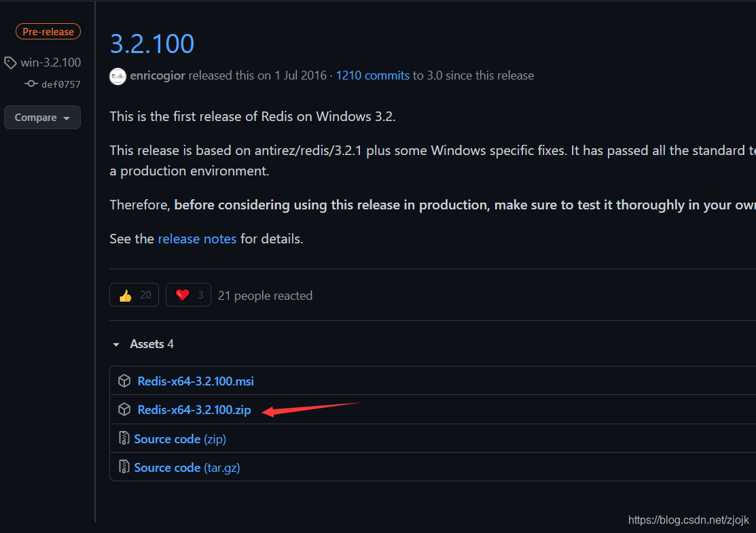Download Source code (zip)
756x533 pixels.
(180, 439)
